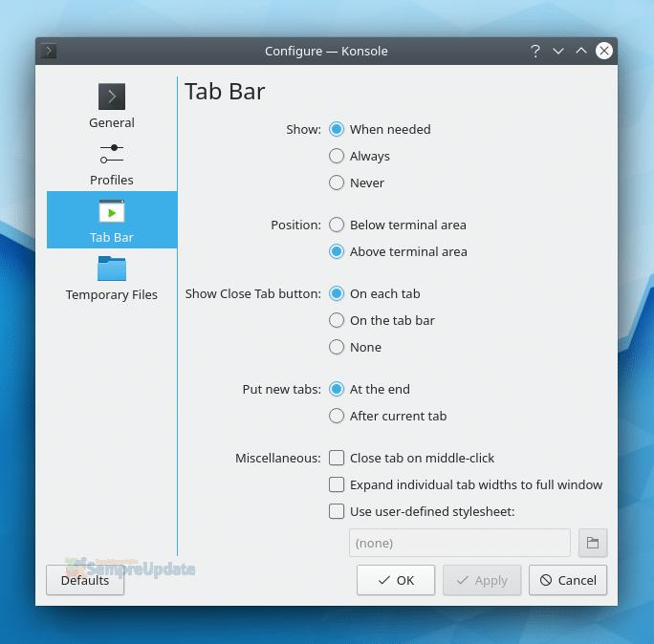The image size is (654, 644).
Task: Select Show 'Never' option
Action: 357,182
